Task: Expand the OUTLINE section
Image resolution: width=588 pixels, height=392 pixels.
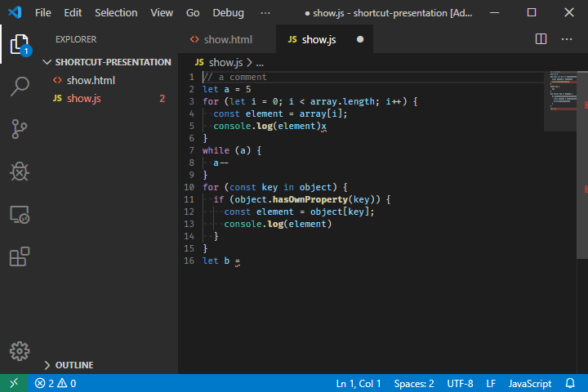Action: click(73, 365)
